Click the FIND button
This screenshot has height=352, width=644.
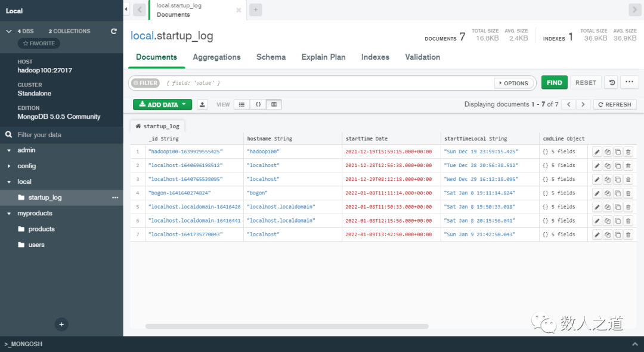(x=554, y=82)
